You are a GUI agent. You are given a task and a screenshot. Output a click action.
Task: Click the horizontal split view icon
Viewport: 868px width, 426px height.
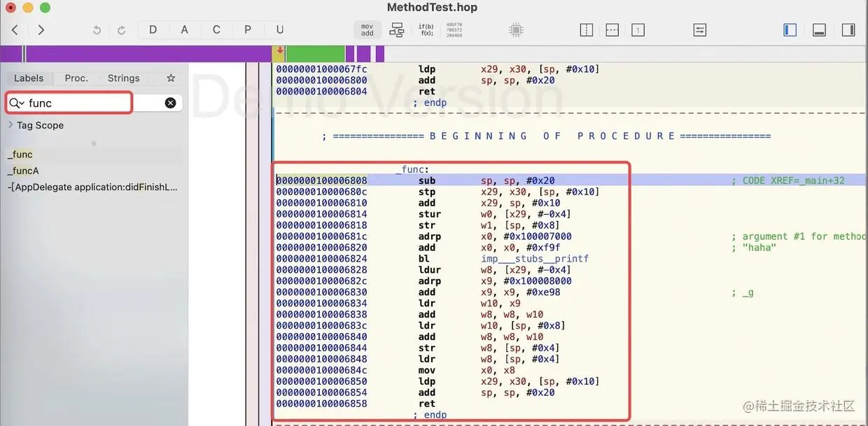tap(612, 30)
